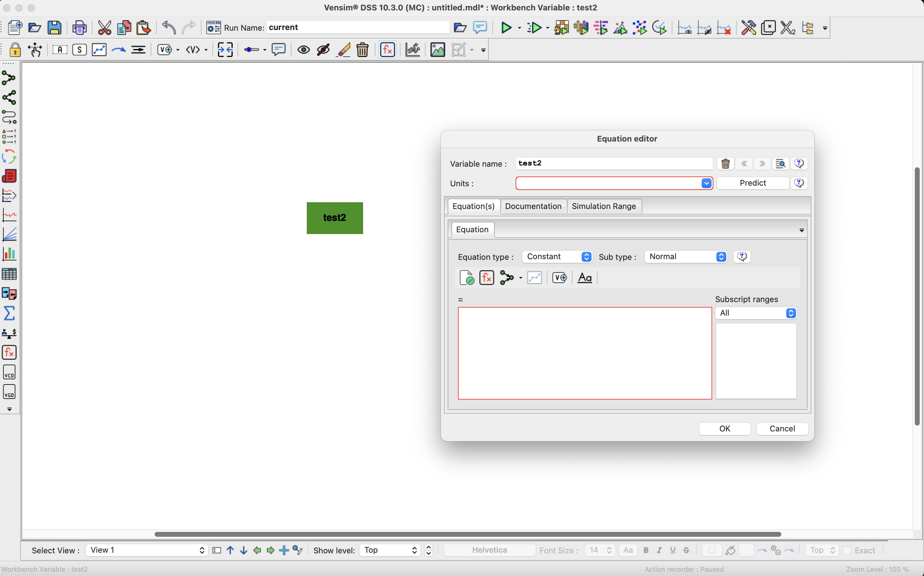Switch to the Equation(s) tab
This screenshot has width=924, height=576.
point(473,206)
